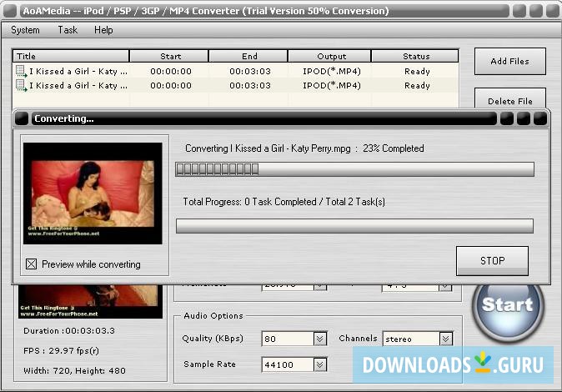The image size is (562, 392).
Task: Click the Total Progress bar
Action: tap(354, 226)
